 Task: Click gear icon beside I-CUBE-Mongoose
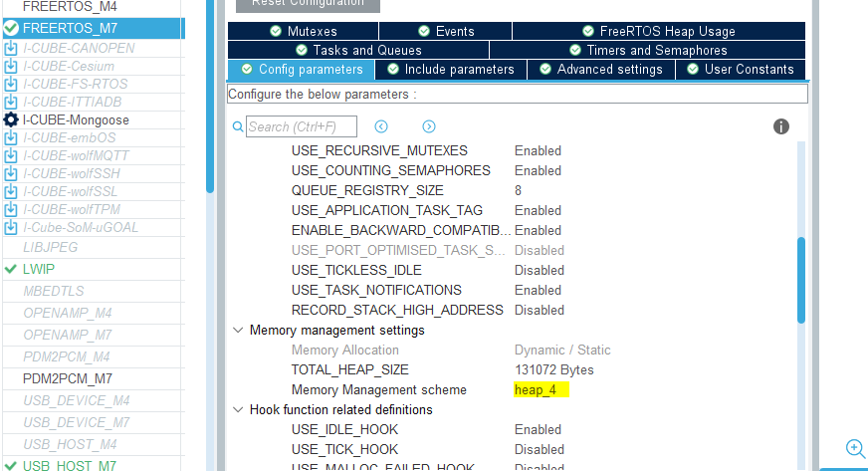11,119
